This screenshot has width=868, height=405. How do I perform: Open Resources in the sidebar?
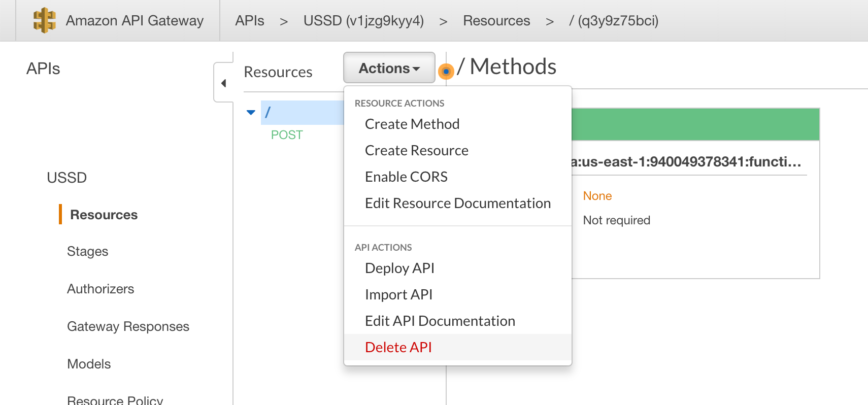click(104, 215)
